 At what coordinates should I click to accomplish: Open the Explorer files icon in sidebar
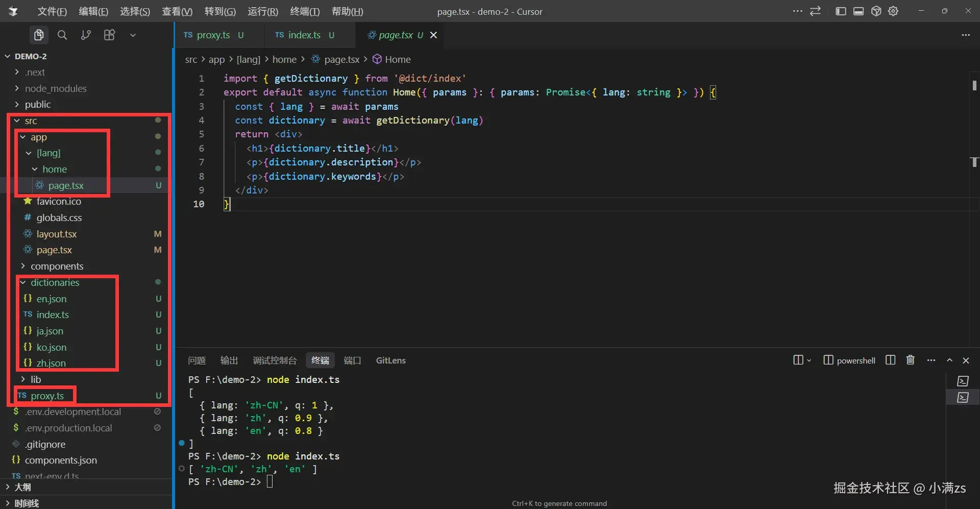(x=39, y=35)
